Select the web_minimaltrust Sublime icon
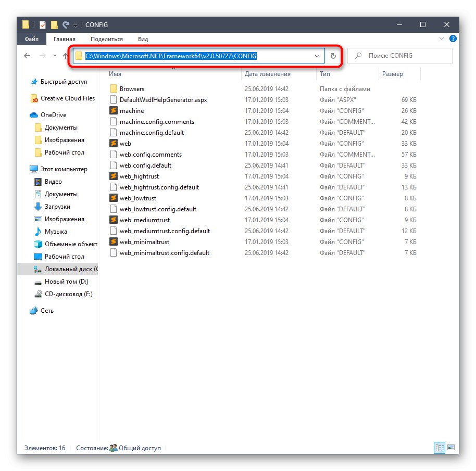 coord(114,241)
